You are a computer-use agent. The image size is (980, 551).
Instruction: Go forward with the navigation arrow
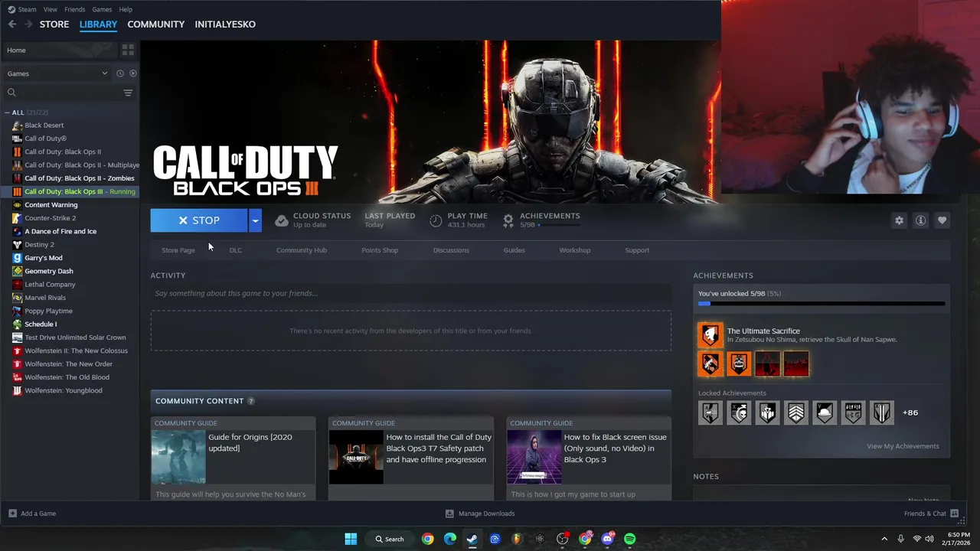click(28, 24)
